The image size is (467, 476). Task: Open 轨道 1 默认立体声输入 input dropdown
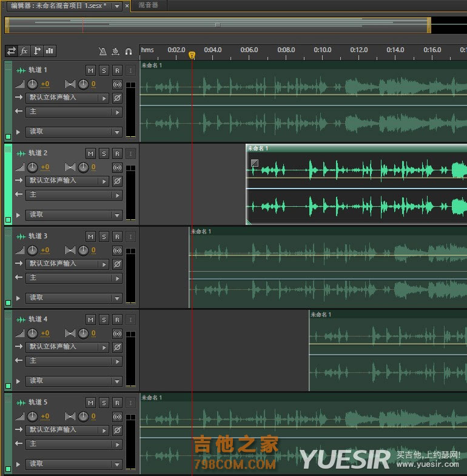click(67, 98)
